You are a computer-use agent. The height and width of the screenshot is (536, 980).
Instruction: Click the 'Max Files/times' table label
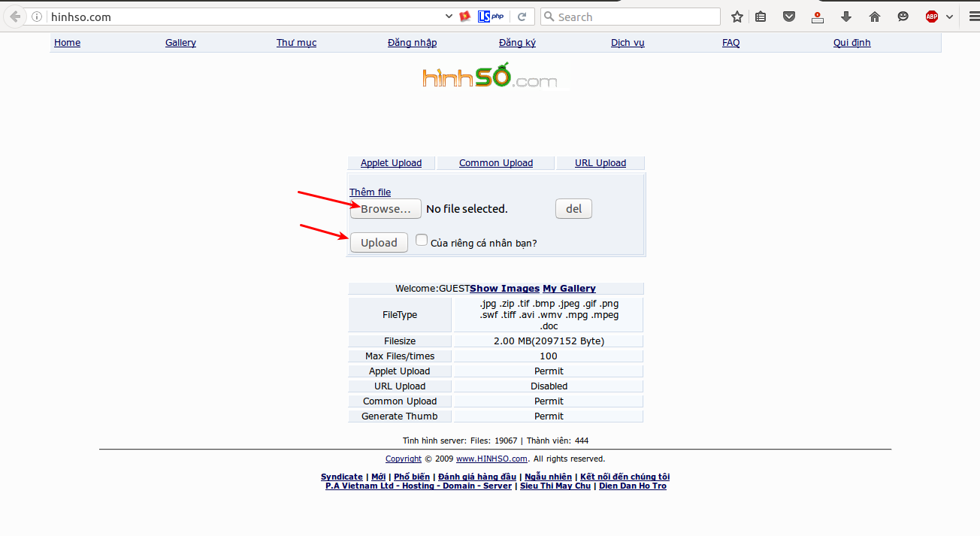(x=400, y=356)
